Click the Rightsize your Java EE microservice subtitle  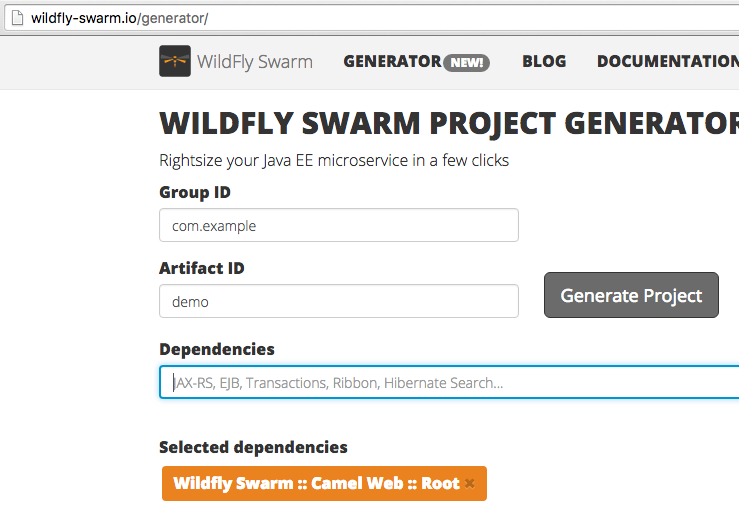[334, 160]
